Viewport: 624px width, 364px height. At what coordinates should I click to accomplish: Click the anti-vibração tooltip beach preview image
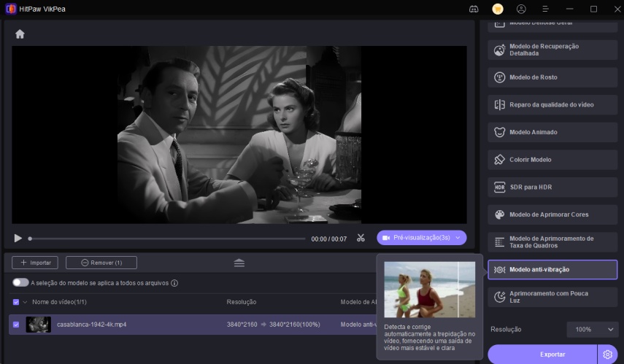[429, 289]
